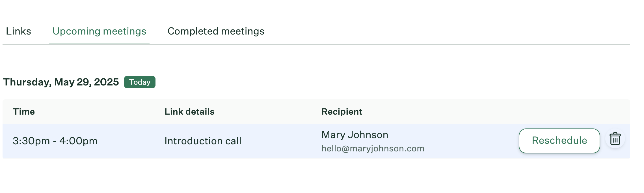This screenshot has height=193, width=644.
Task: Click the year 2025 in the date heading
Action: (x=106, y=82)
